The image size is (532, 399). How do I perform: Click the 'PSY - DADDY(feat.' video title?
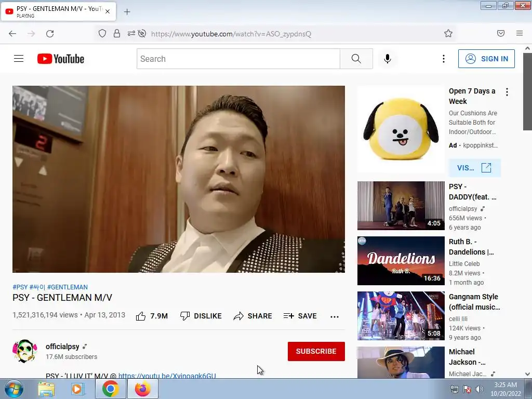(x=473, y=192)
